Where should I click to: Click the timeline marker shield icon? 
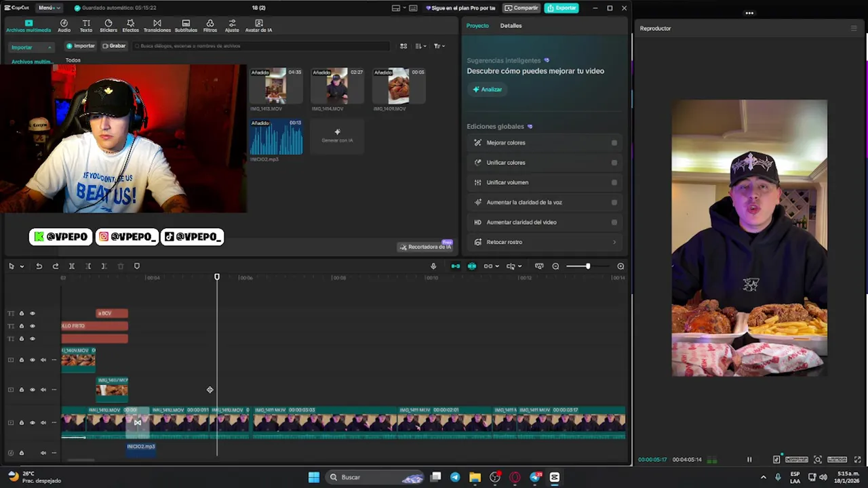click(x=137, y=266)
